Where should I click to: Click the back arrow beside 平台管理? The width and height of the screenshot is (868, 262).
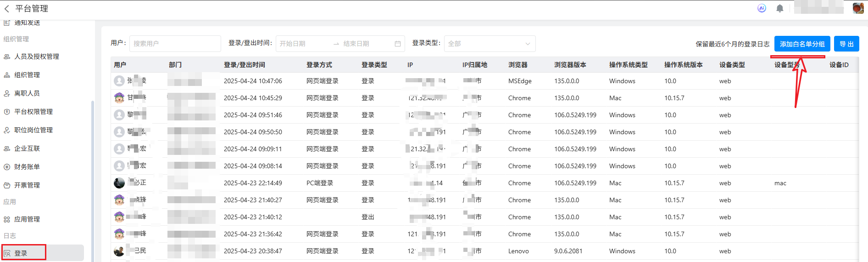click(x=7, y=9)
